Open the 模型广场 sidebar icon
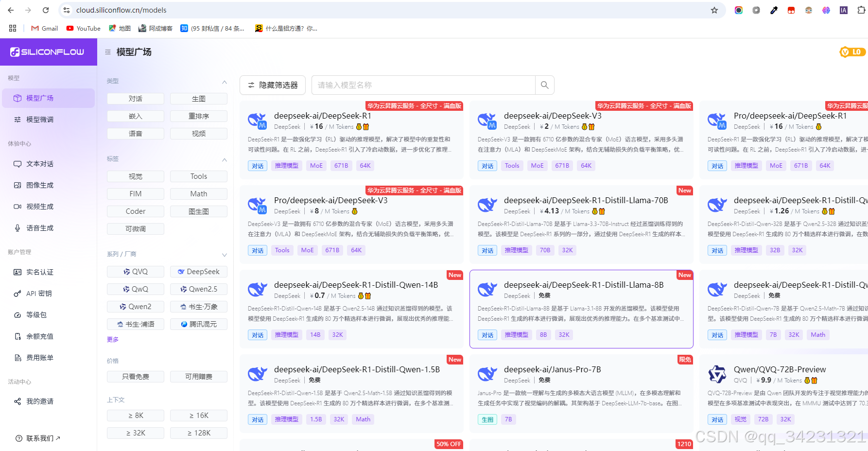The image size is (868, 451). [x=17, y=98]
